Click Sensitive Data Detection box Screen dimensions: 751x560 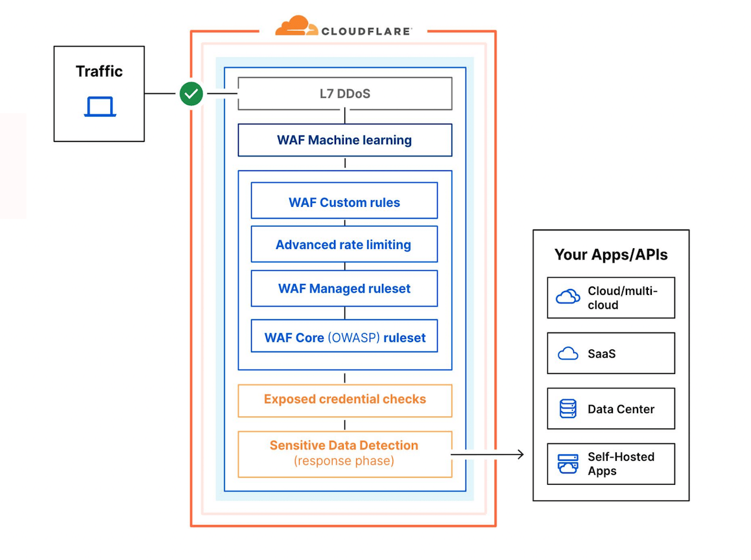[345, 454]
